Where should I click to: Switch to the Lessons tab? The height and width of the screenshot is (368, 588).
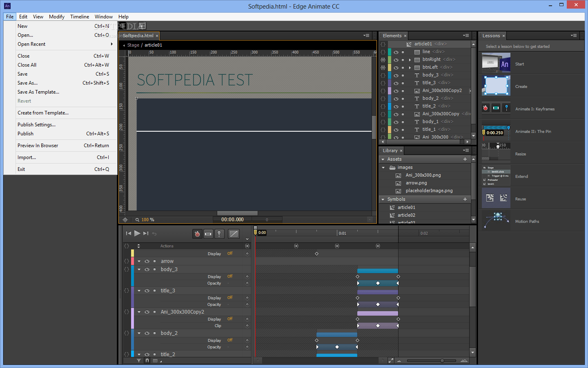tap(492, 36)
